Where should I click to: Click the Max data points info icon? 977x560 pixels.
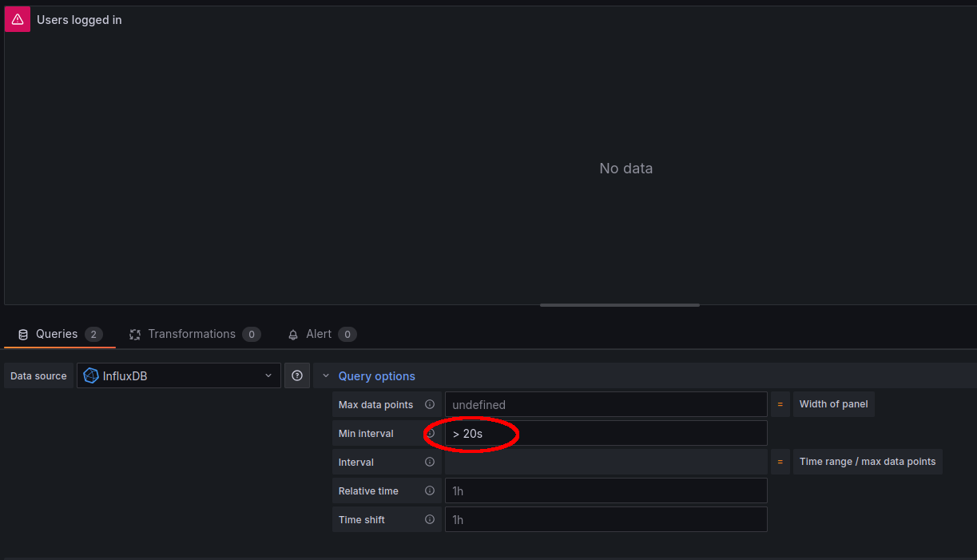(430, 404)
